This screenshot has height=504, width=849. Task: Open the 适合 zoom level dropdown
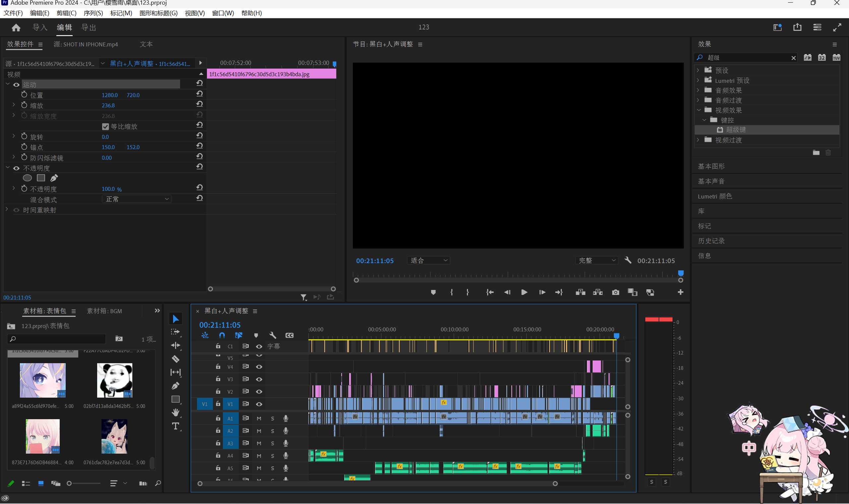point(429,260)
